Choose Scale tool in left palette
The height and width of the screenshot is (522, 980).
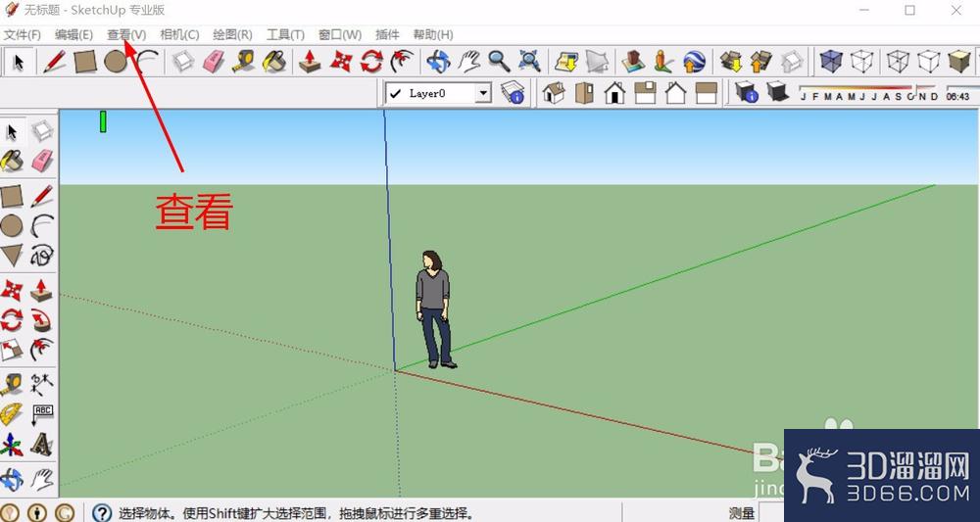pos(12,350)
